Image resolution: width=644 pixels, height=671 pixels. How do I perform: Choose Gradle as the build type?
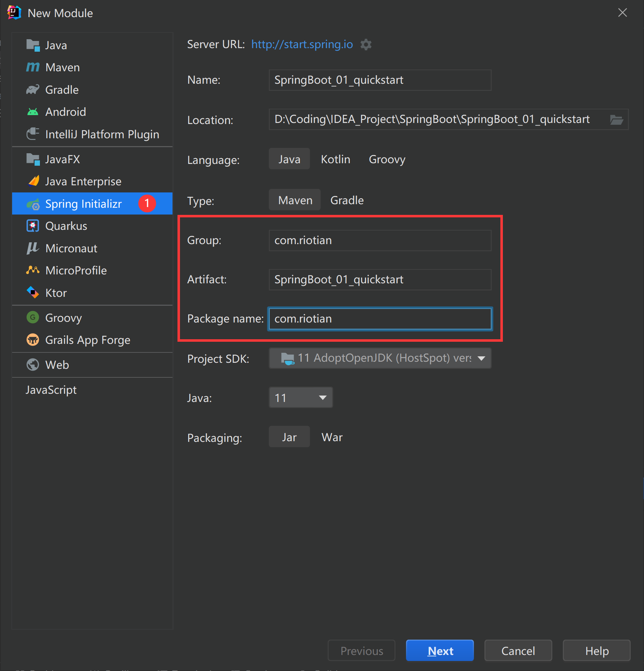347,200
